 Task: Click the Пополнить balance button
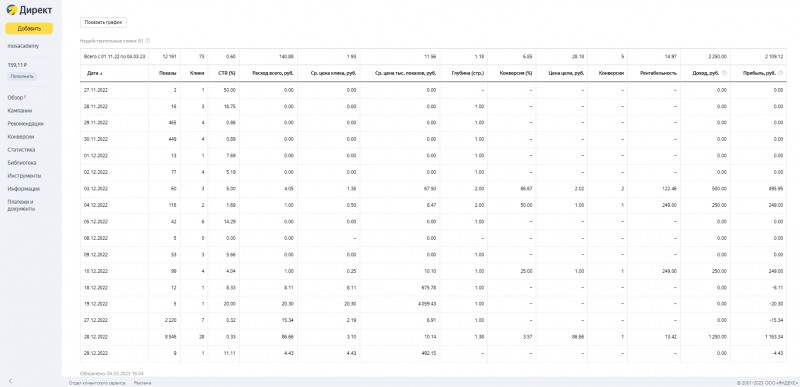point(22,76)
